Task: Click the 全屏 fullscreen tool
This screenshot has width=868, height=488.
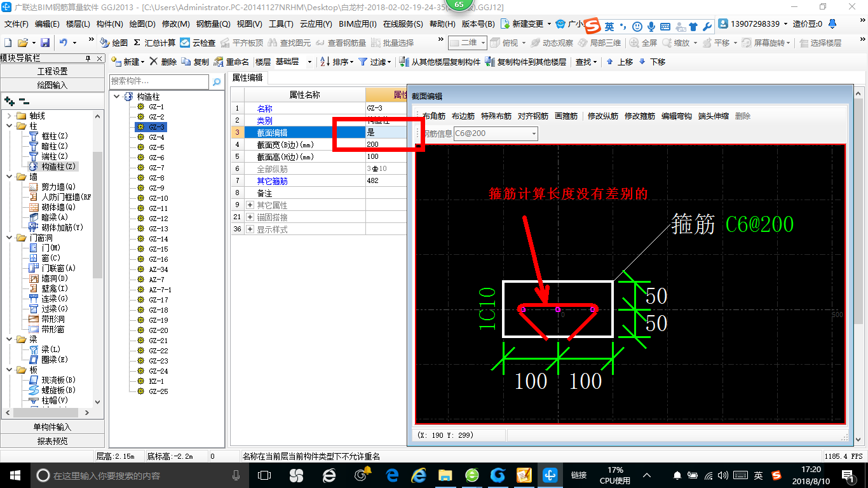Action: 644,43
